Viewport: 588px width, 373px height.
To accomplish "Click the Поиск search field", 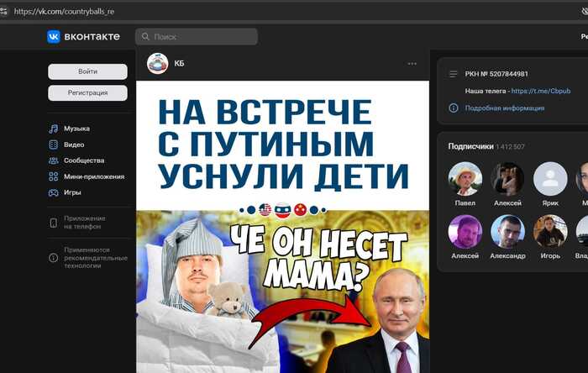I will (197, 37).
